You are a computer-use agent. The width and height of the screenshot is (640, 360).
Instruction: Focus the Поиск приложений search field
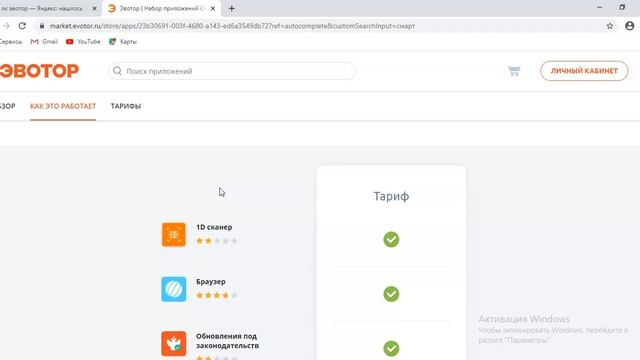232,71
